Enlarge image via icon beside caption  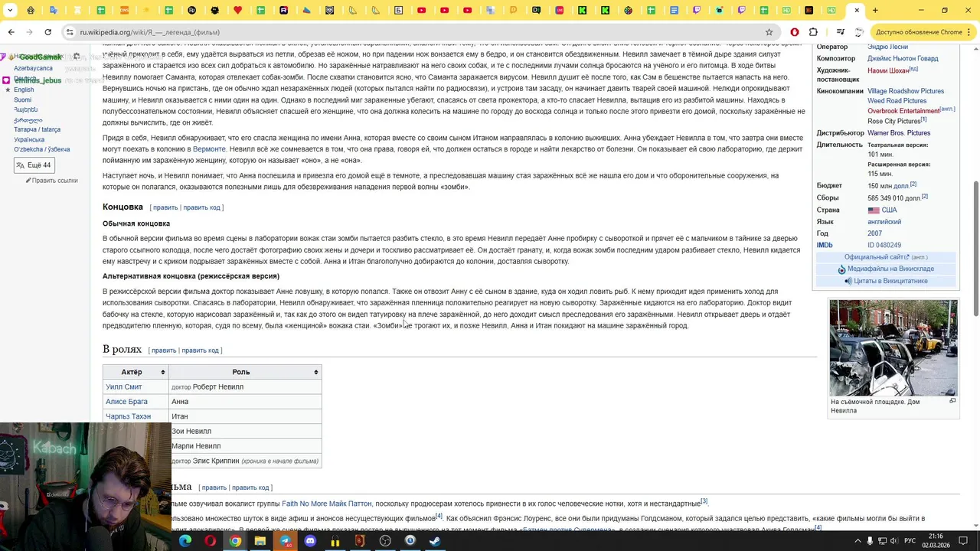[952, 401]
